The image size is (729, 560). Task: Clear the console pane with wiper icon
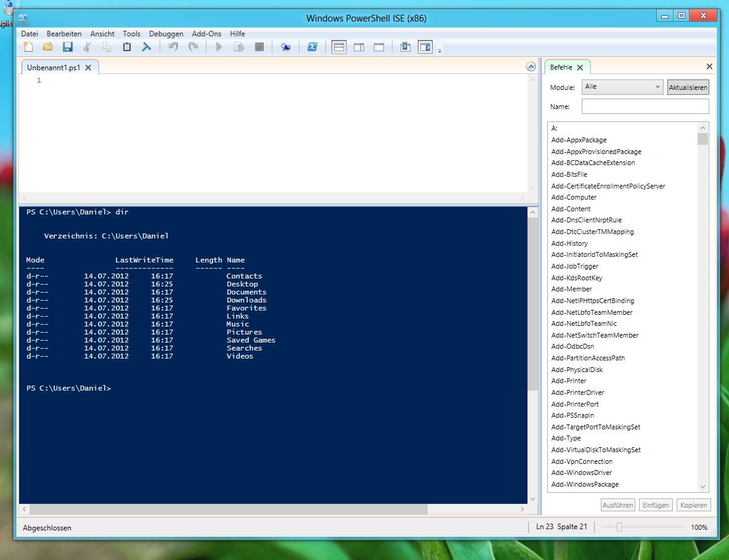(x=147, y=47)
